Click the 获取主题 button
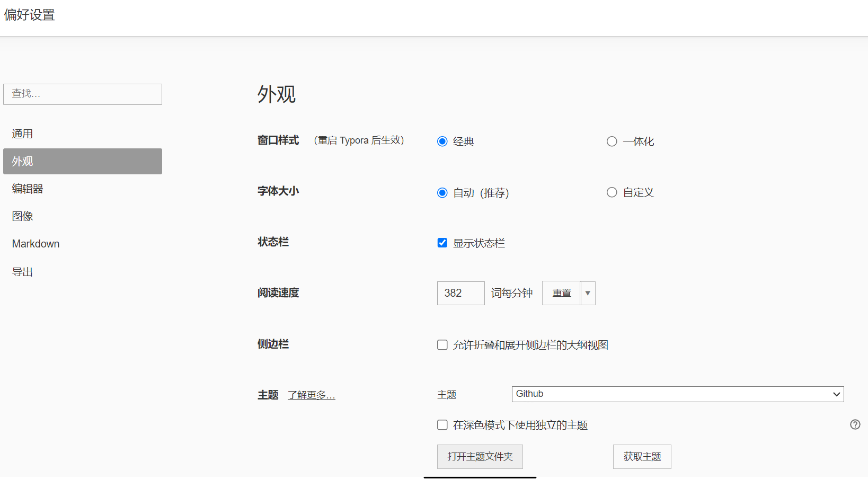868x479 pixels. (642, 457)
